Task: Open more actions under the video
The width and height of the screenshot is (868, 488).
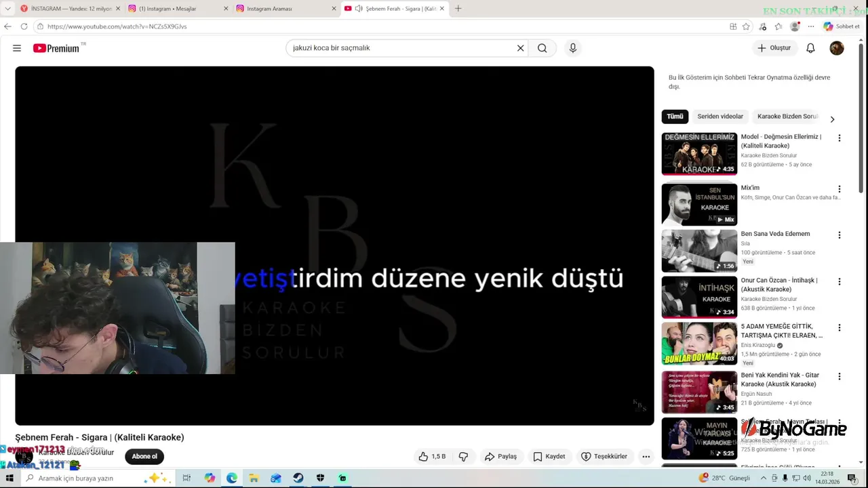Action: click(646, 457)
